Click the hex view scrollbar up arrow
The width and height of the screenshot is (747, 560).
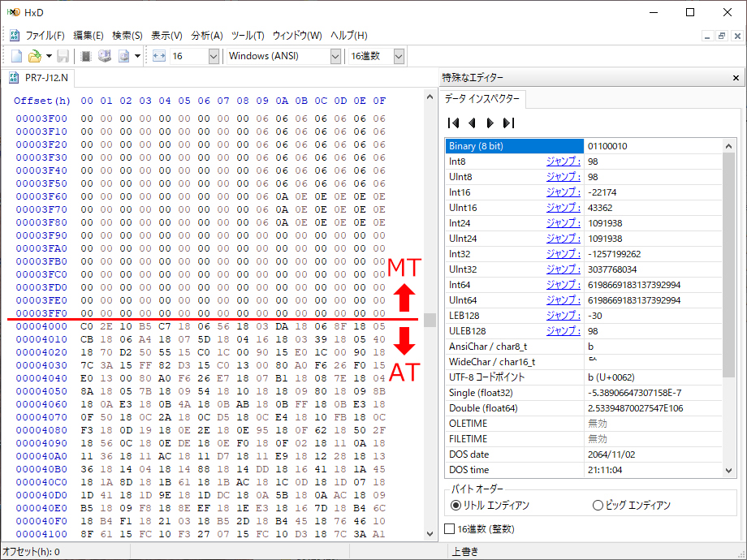click(x=430, y=97)
